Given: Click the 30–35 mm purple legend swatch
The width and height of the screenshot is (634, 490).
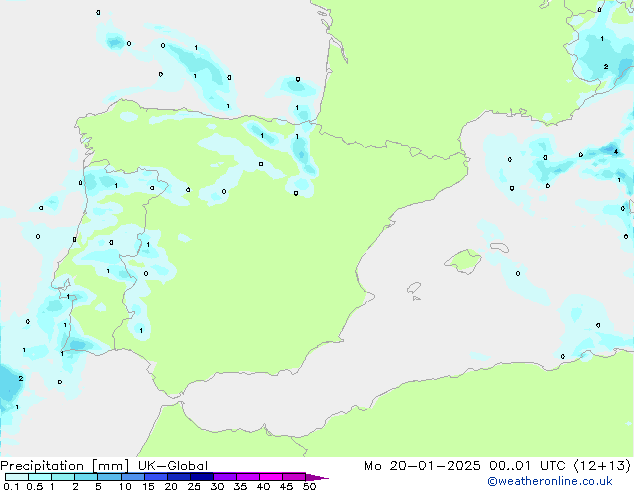Looking at the screenshot, I should (x=224, y=477).
